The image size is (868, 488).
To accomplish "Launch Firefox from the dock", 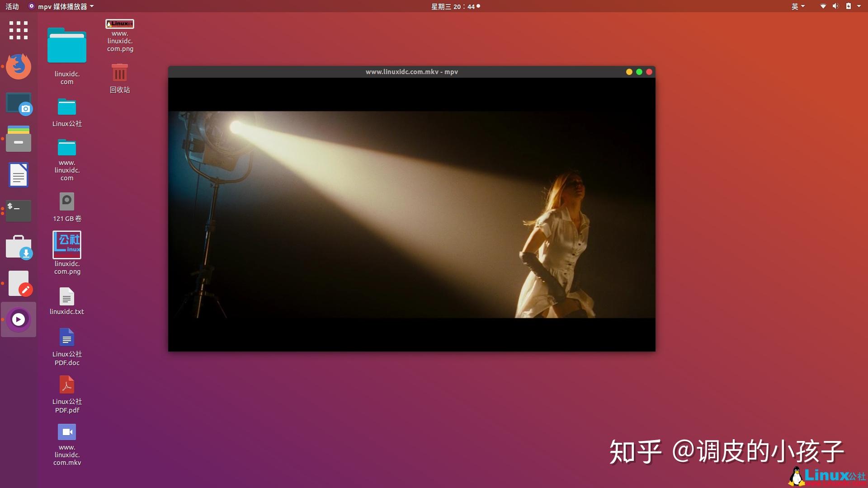I will pyautogui.click(x=18, y=66).
